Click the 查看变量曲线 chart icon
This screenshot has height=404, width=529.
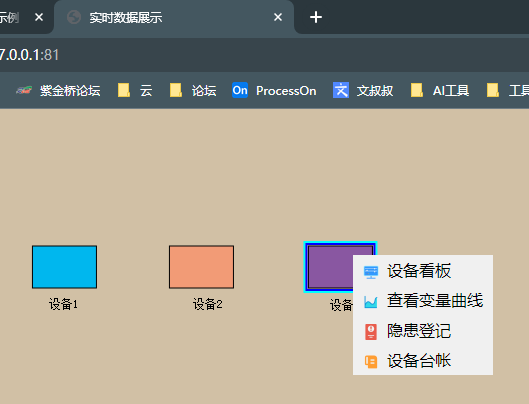coord(371,302)
